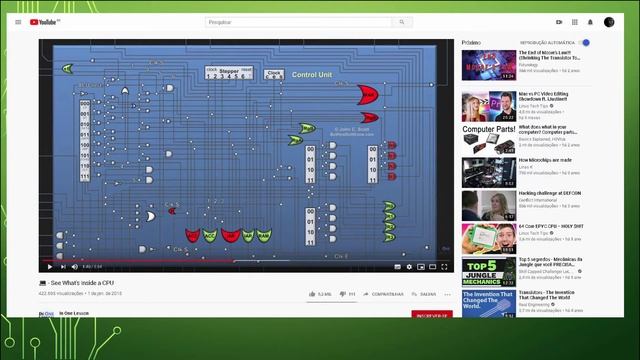640x360 pixels.
Task: Click inside the Pesquisar search field
Action: tap(298, 22)
